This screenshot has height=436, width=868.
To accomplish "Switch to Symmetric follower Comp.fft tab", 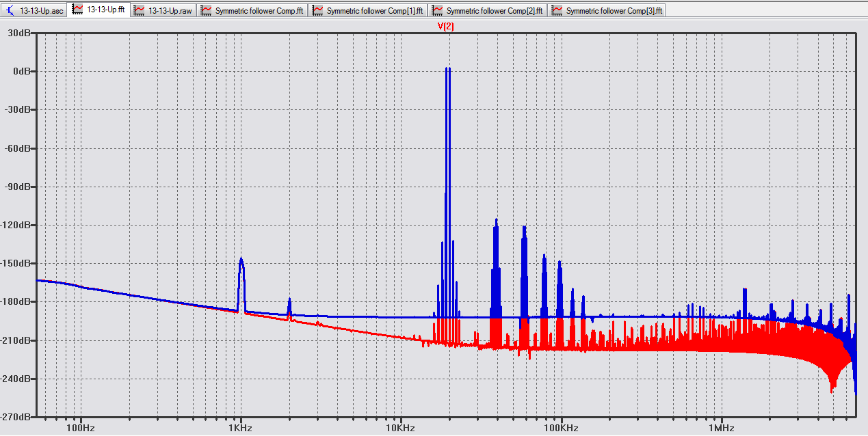I will tap(252, 10).
